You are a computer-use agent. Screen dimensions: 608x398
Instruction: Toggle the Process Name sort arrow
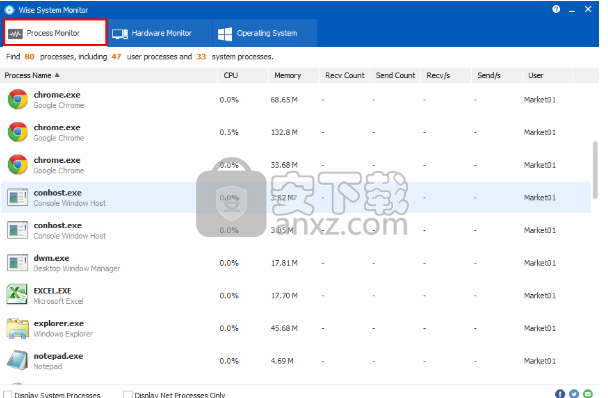[x=57, y=75]
